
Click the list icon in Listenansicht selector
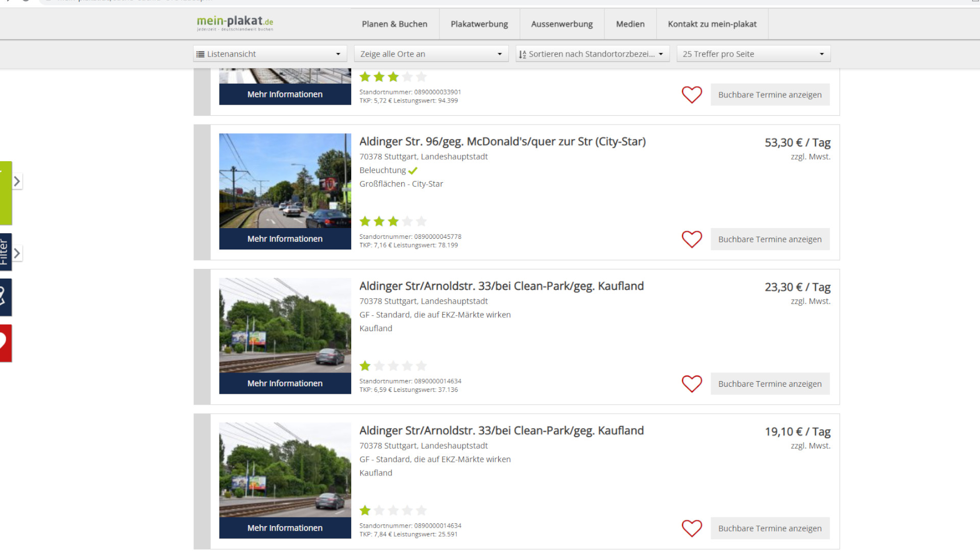(201, 54)
